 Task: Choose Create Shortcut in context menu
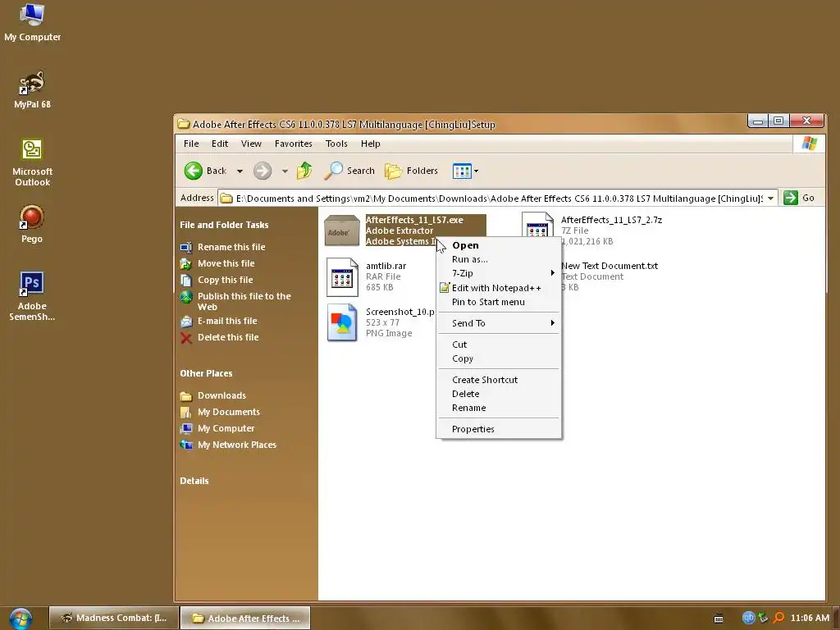[498, 379]
